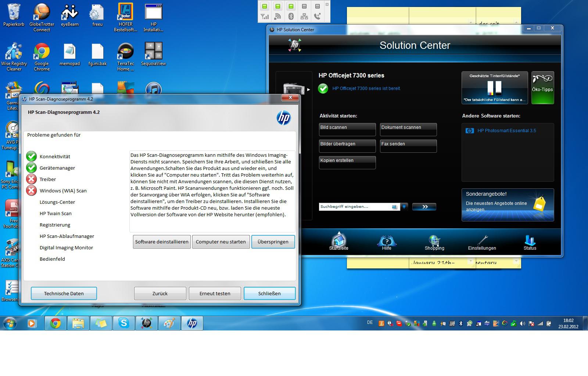Viewport: 588px width, 376px height.
Task: Open the Startseite home icon in Solution Center
Action: pyautogui.click(x=338, y=242)
